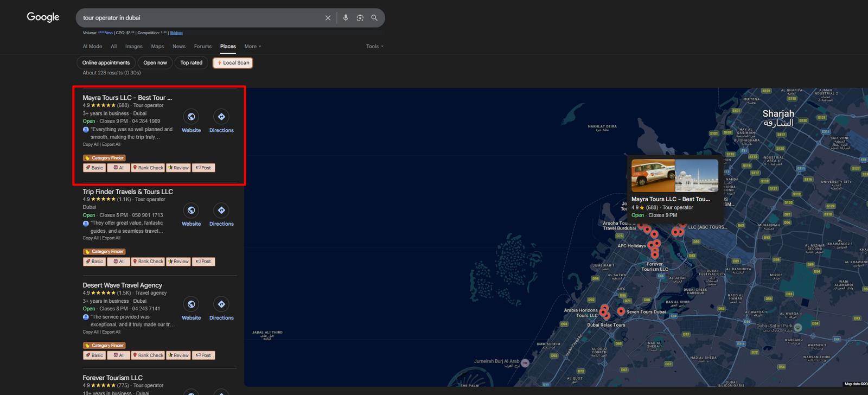Get directions to Desert Wave Travel Agency

click(x=221, y=304)
